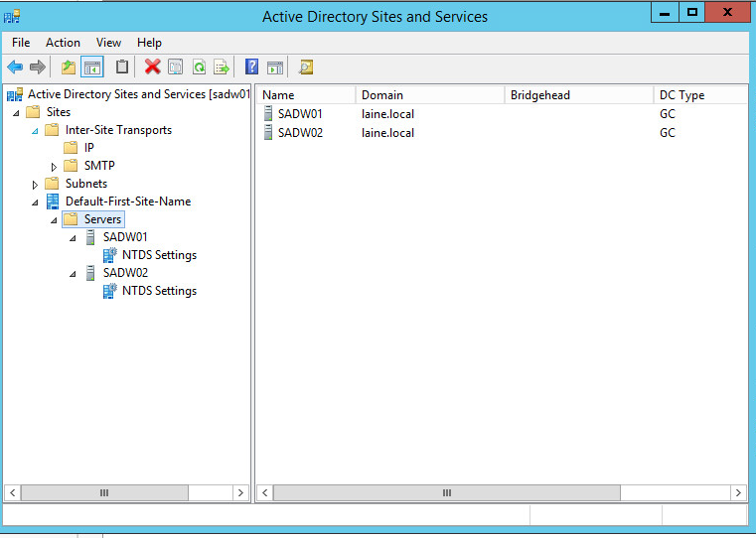Sort by the DC Type column header

click(x=701, y=95)
